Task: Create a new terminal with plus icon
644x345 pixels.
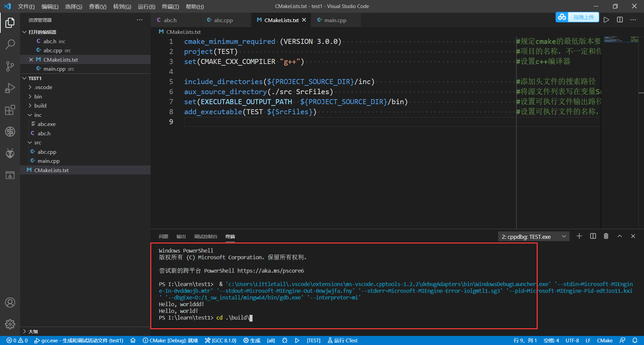Action: pyautogui.click(x=579, y=236)
